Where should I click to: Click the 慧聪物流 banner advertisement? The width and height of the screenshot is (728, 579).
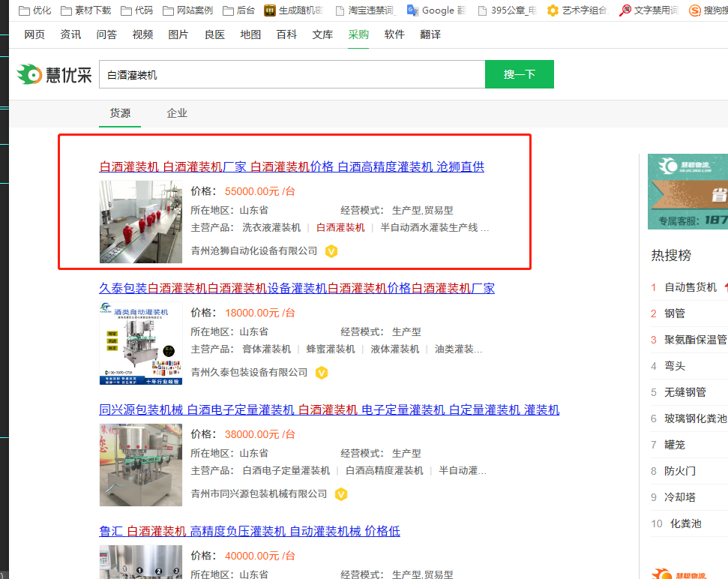point(688,192)
